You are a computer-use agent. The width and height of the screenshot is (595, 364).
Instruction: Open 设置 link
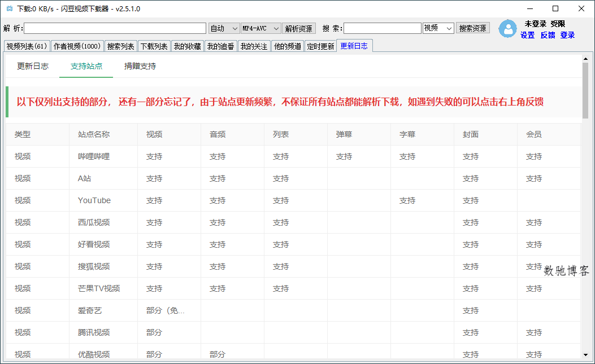pyautogui.click(x=527, y=35)
